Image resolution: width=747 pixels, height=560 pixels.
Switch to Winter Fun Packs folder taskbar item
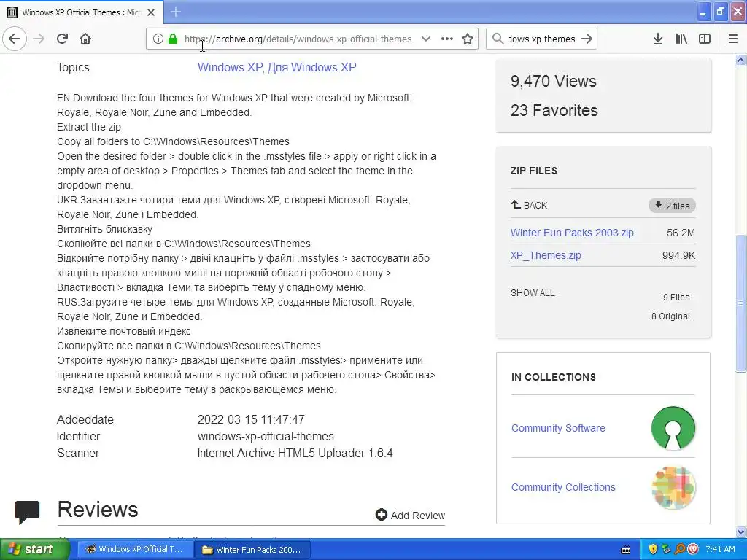(253, 550)
